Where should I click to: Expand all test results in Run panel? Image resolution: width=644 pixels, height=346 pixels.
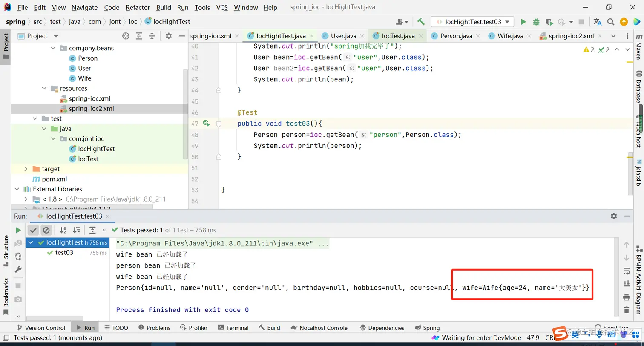click(92, 230)
